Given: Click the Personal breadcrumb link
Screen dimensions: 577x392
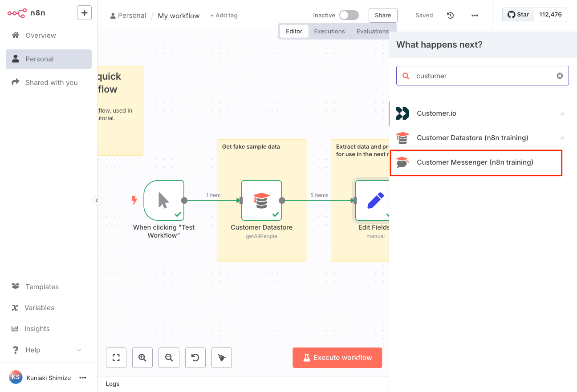Looking at the screenshot, I should pyautogui.click(x=128, y=16).
